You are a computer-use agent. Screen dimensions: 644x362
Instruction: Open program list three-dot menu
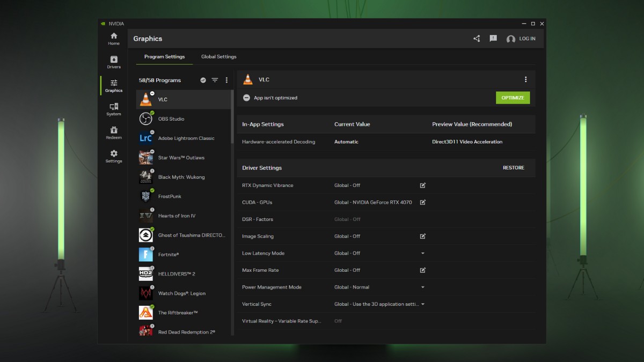[x=226, y=80]
